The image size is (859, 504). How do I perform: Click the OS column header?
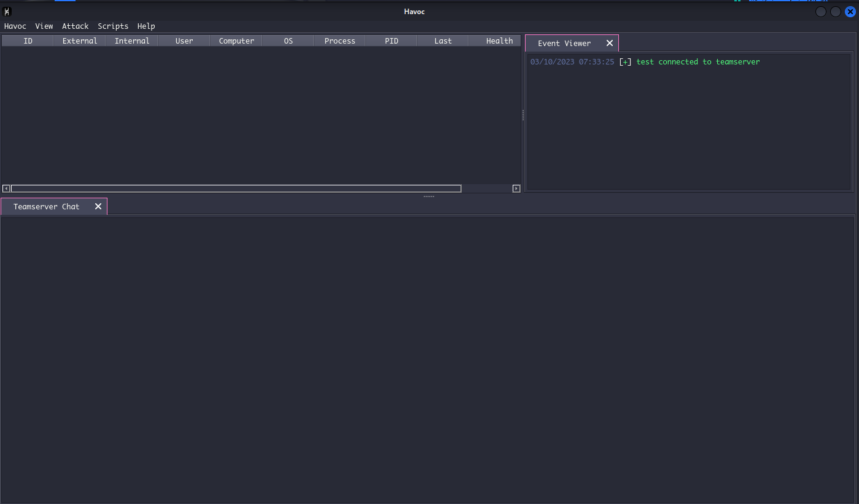tap(288, 41)
